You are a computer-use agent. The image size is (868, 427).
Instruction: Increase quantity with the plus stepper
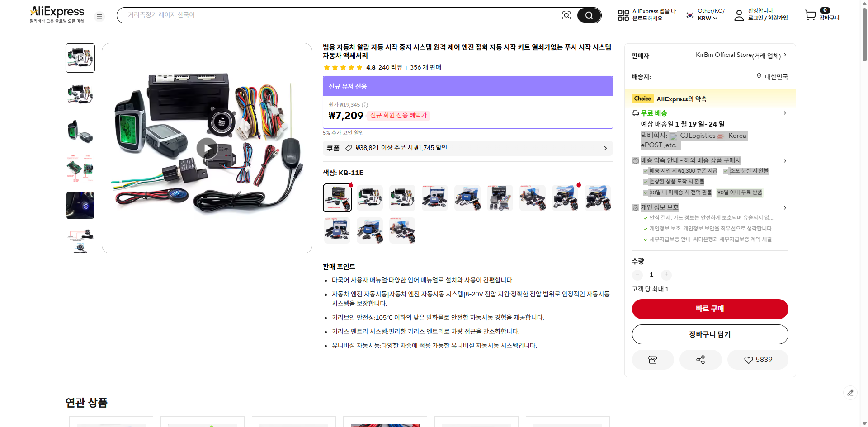tap(666, 275)
